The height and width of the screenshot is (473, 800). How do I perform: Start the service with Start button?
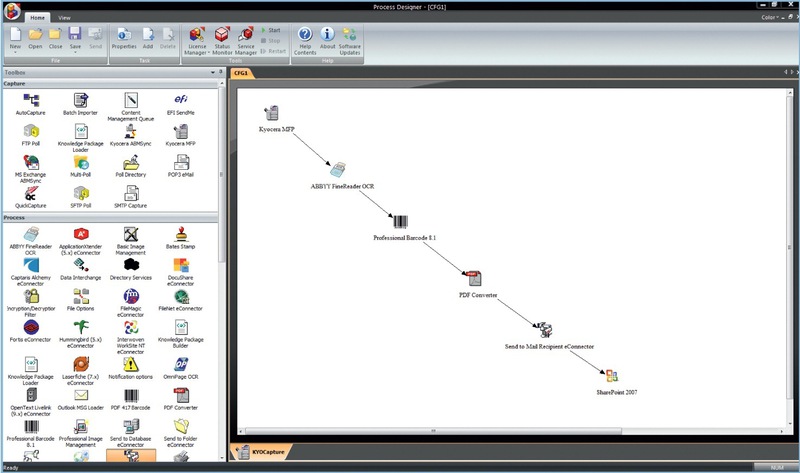click(x=271, y=30)
